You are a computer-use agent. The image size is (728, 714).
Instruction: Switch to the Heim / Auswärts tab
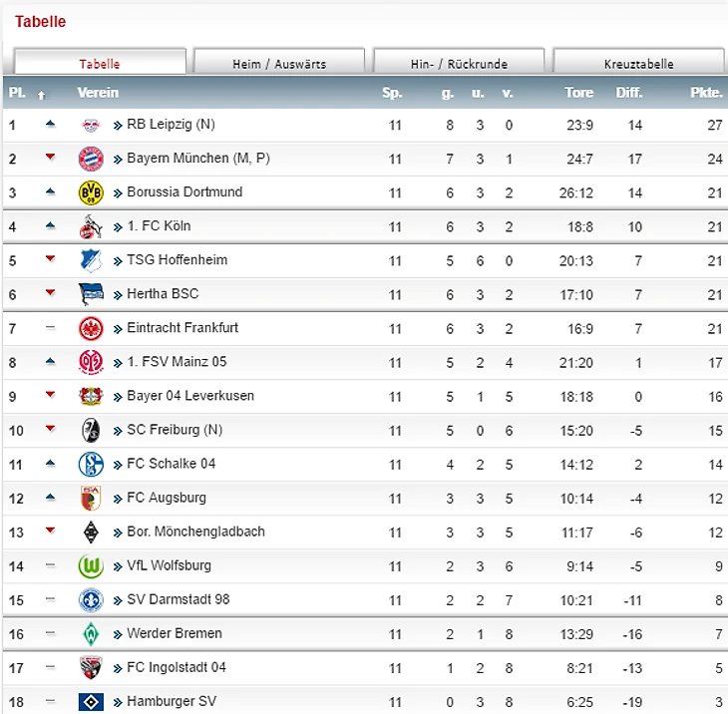tap(279, 61)
